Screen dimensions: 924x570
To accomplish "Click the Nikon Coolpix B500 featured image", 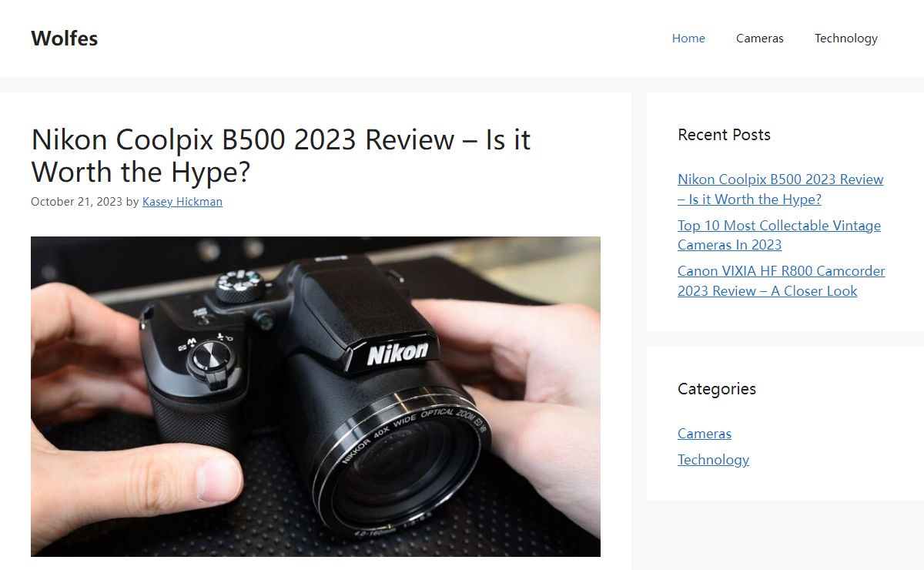I will click(x=316, y=397).
